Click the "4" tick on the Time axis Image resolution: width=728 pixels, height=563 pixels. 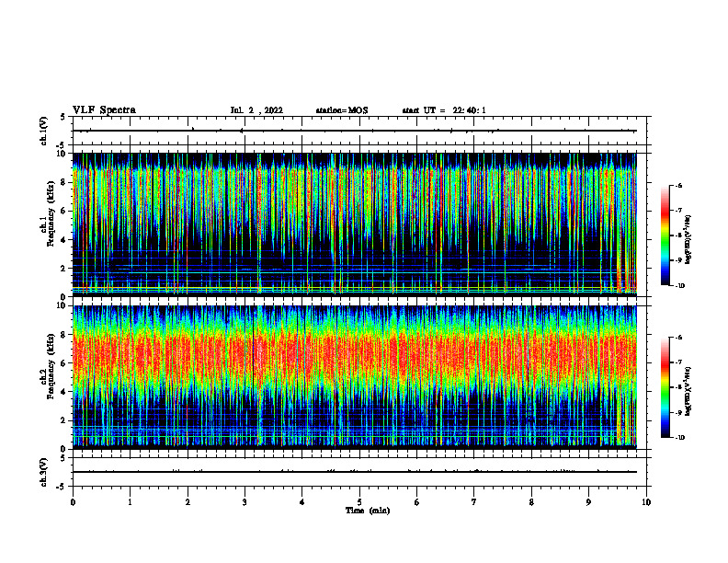click(302, 502)
